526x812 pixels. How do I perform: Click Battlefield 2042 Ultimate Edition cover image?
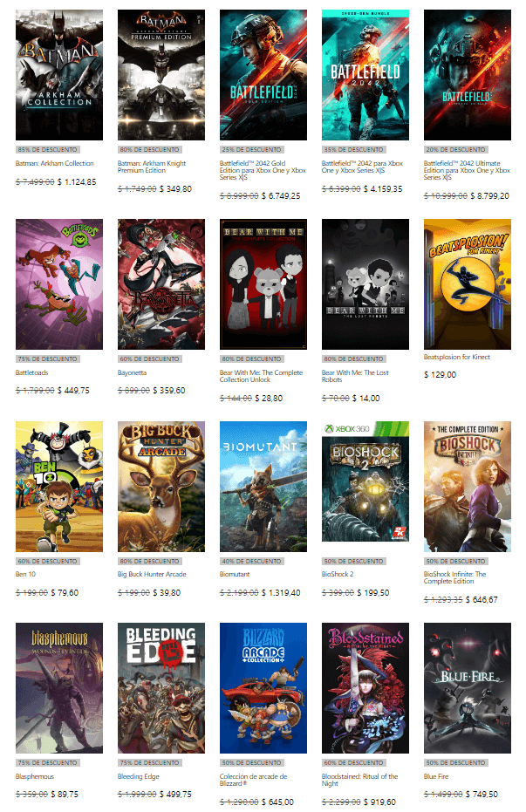point(467,75)
